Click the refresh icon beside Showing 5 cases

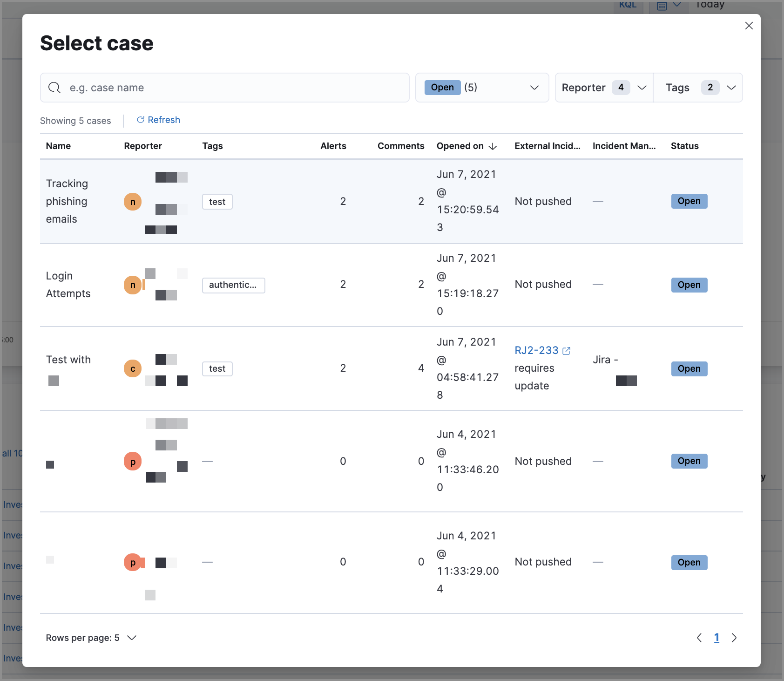click(140, 120)
